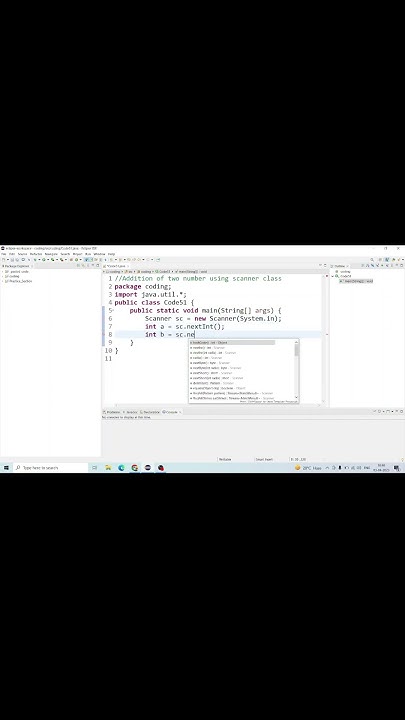Choose hashCode() suggestion in autocomplete list
Image resolution: width=405 pixels, height=720 pixels.
point(232,343)
